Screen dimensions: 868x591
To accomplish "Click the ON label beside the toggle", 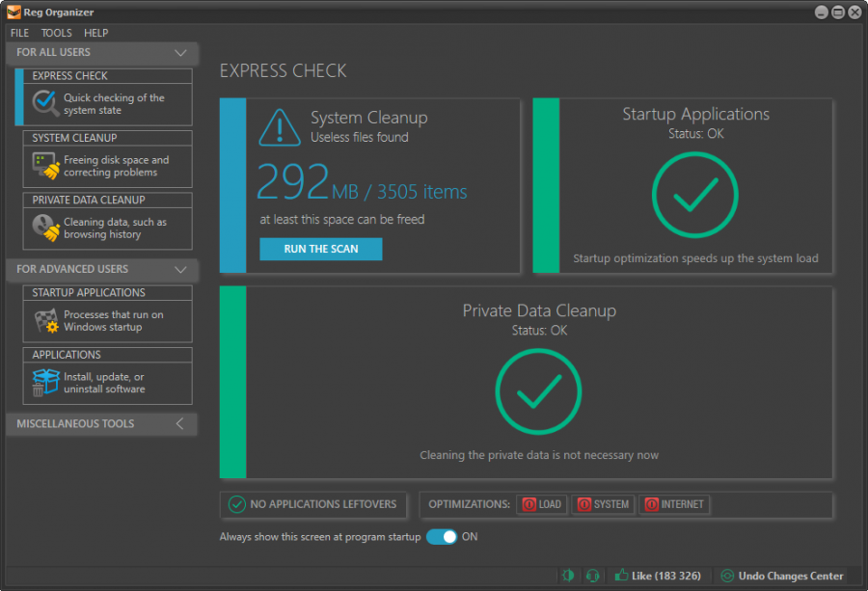I will click(470, 537).
